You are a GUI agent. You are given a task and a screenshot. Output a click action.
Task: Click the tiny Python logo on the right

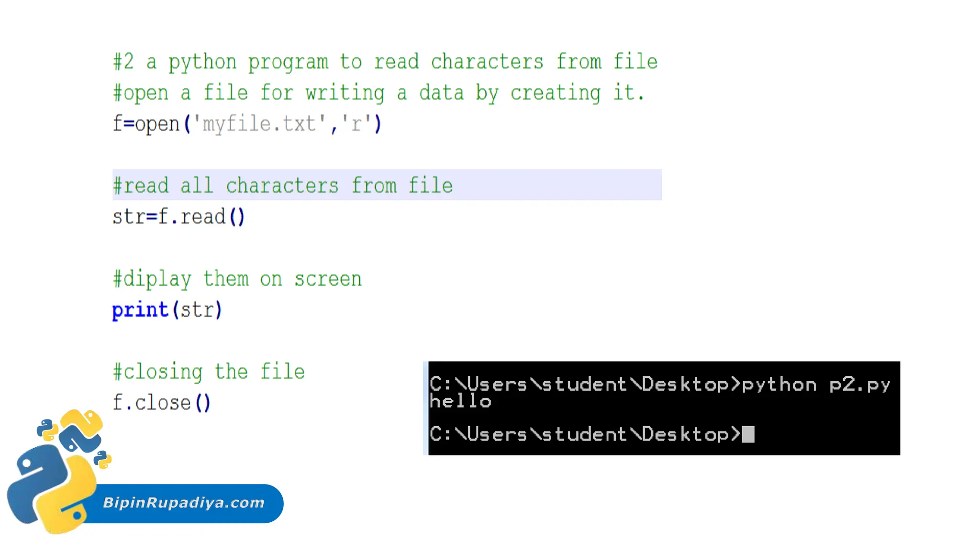pyautogui.click(x=102, y=460)
